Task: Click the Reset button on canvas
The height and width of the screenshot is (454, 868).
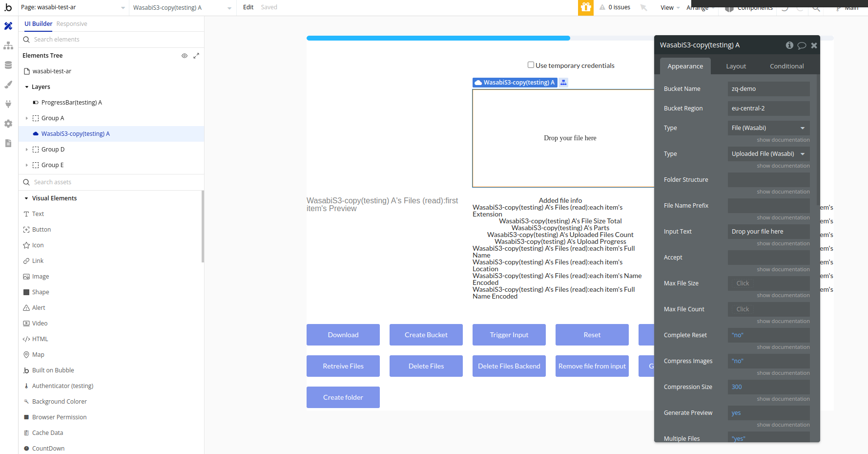Action: click(592, 335)
